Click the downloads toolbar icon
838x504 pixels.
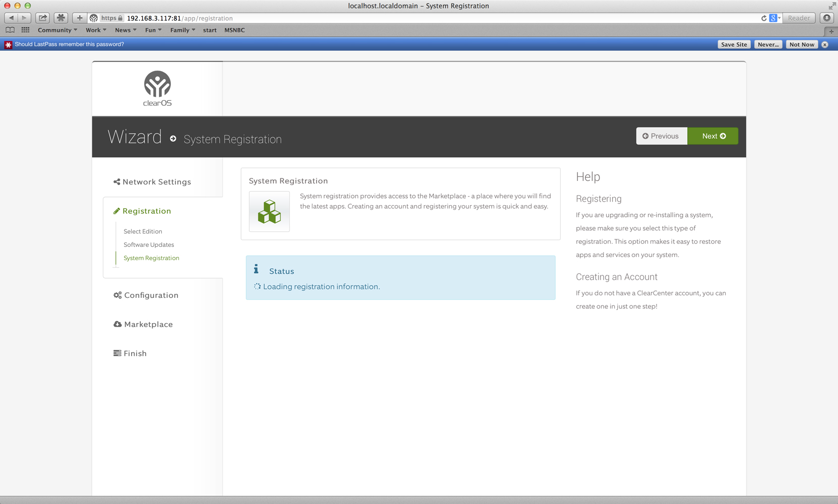point(827,18)
